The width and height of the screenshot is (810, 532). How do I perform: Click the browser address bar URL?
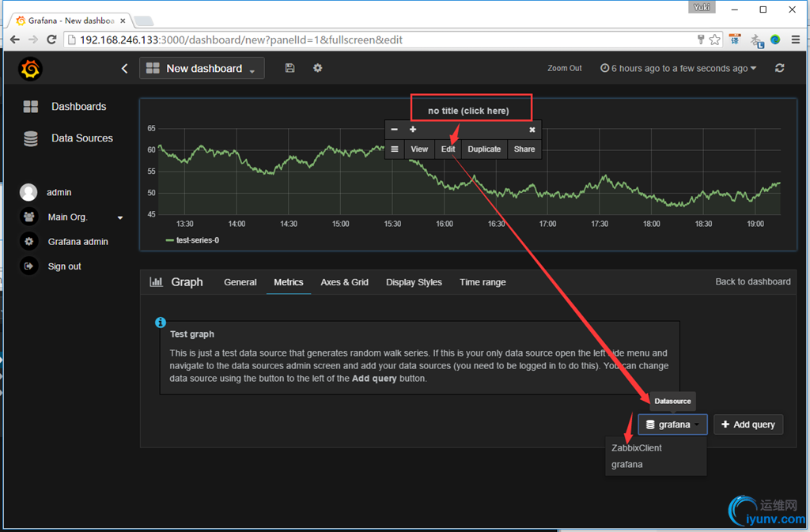tap(240, 40)
